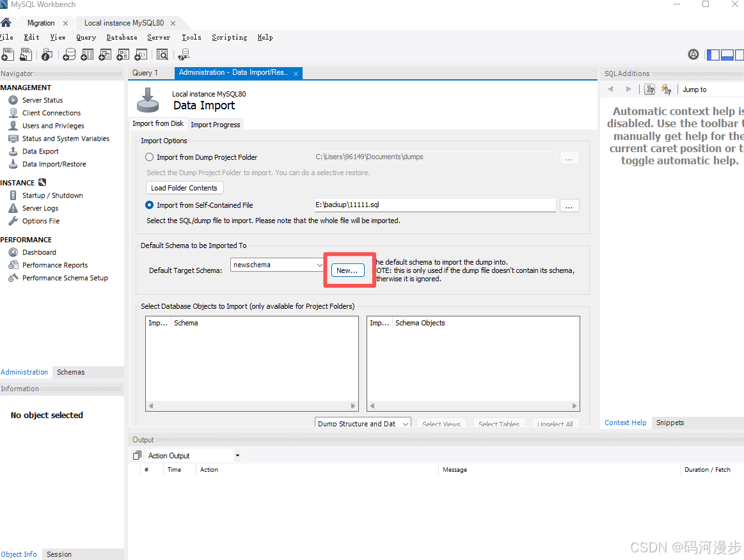
Task: Browse for dump project folder
Action: pyautogui.click(x=569, y=158)
